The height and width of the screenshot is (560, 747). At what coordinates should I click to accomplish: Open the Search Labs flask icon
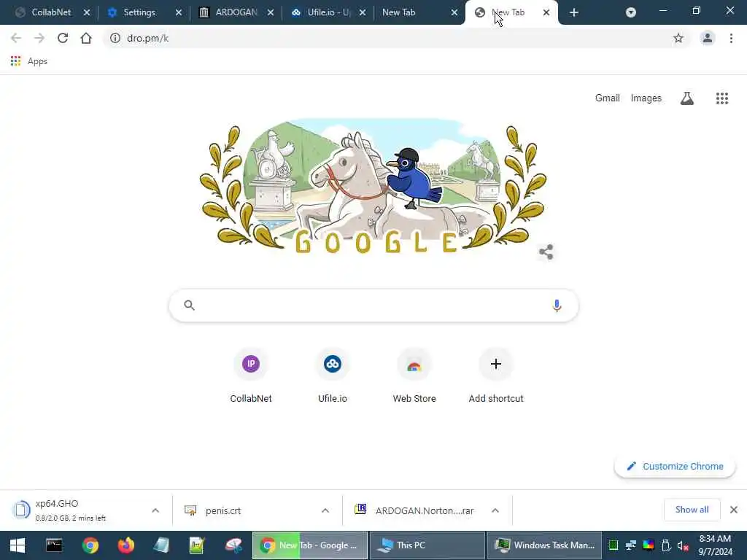[x=687, y=98]
